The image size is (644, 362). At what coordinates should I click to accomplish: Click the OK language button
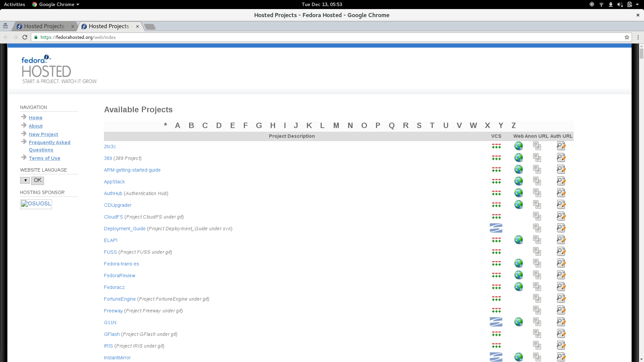38,180
